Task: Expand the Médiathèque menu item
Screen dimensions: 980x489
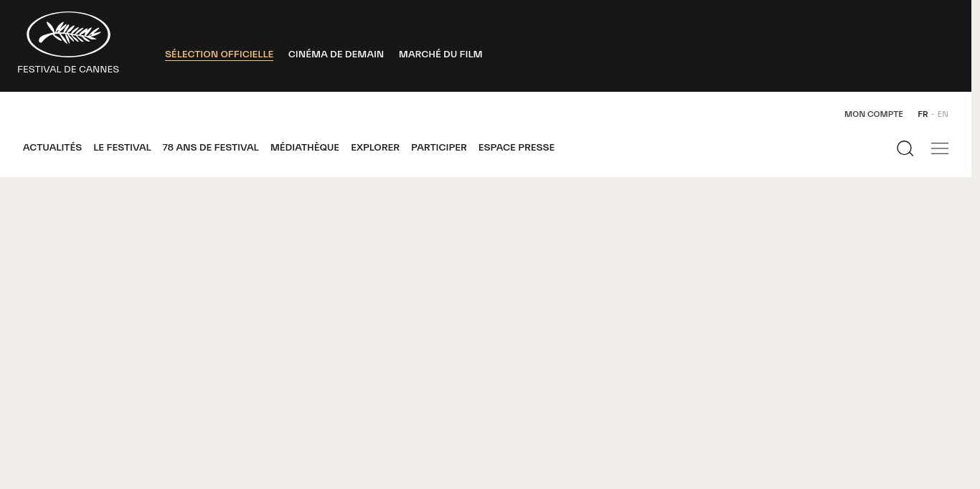Action: tap(304, 148)
